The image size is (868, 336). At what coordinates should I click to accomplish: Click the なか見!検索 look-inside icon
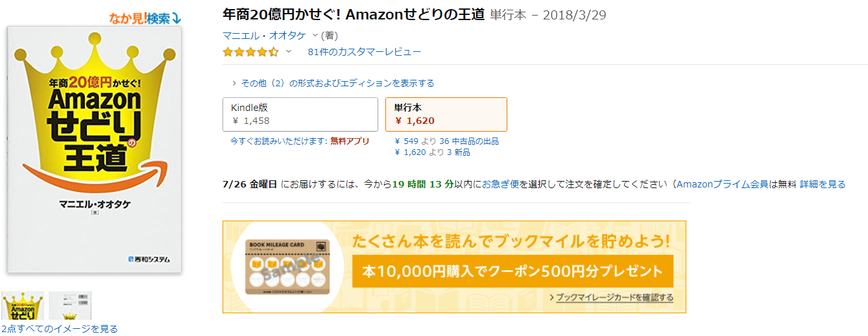point(145,18)
